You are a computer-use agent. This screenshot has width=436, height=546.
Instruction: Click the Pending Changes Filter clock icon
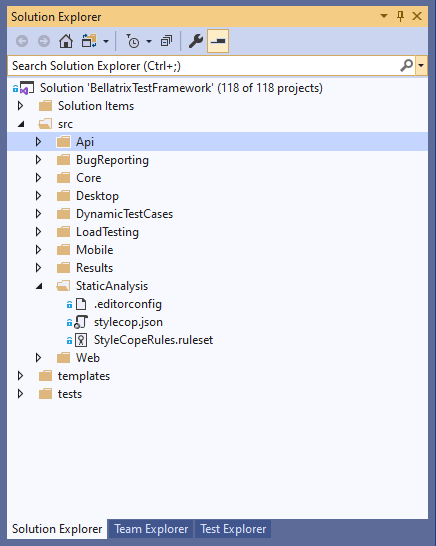click(133, 41)
